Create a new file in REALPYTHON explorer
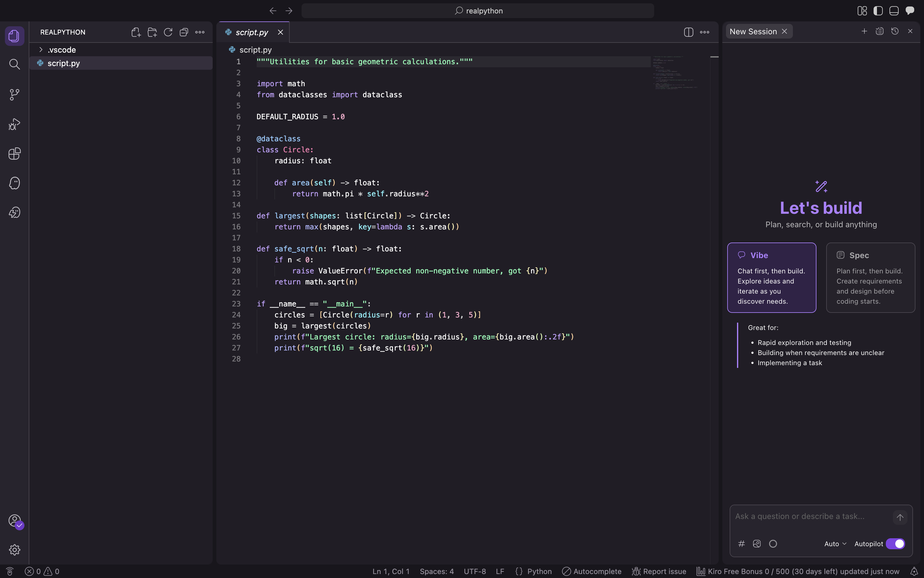 [136, 32]
